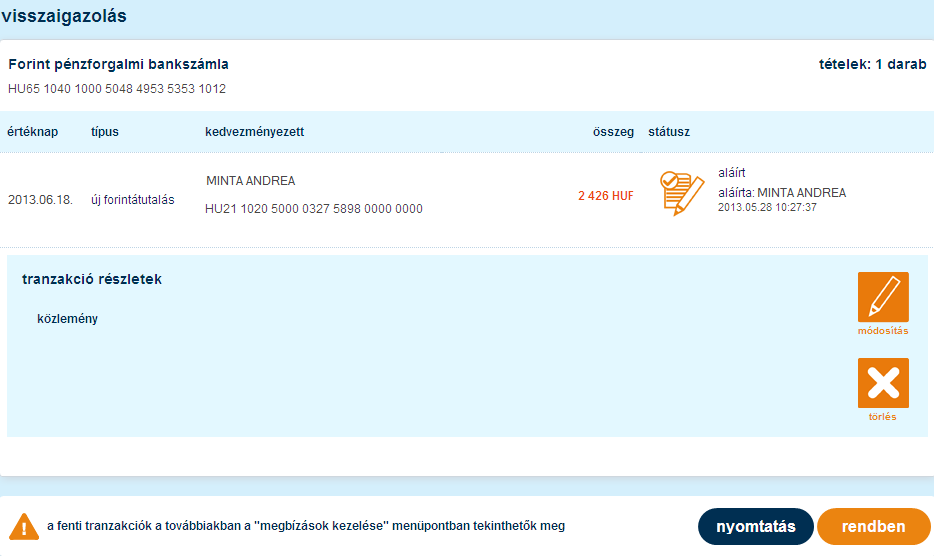Click beneficiary name MINTA ANDREA

pos(251,180)
